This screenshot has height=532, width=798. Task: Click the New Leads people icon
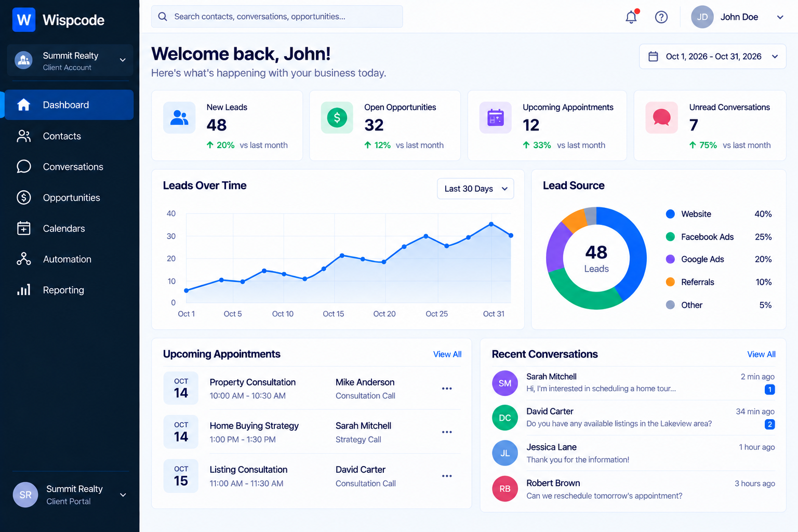point(179,117)
